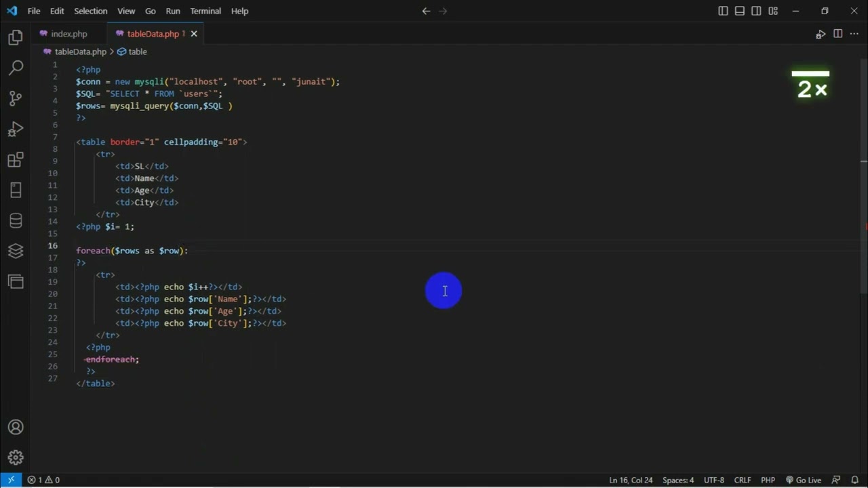
Task: Click the foreach($rows as $row) line
Action: (132, 251)
